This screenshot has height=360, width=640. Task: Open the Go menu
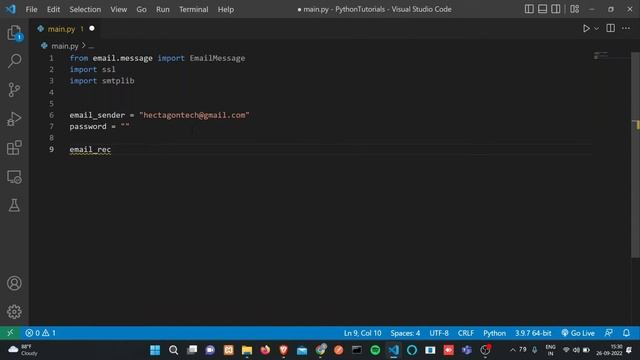(141, 9)
